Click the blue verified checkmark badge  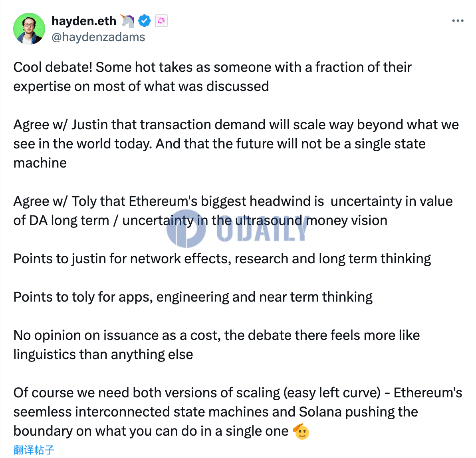coord(145,21)
